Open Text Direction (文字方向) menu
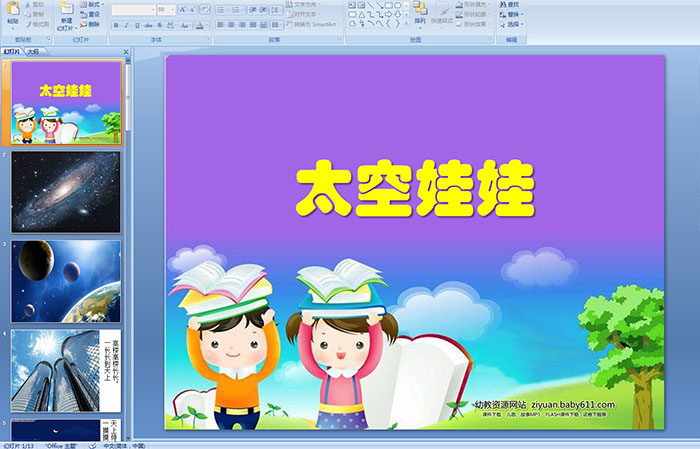 point(304,4)
